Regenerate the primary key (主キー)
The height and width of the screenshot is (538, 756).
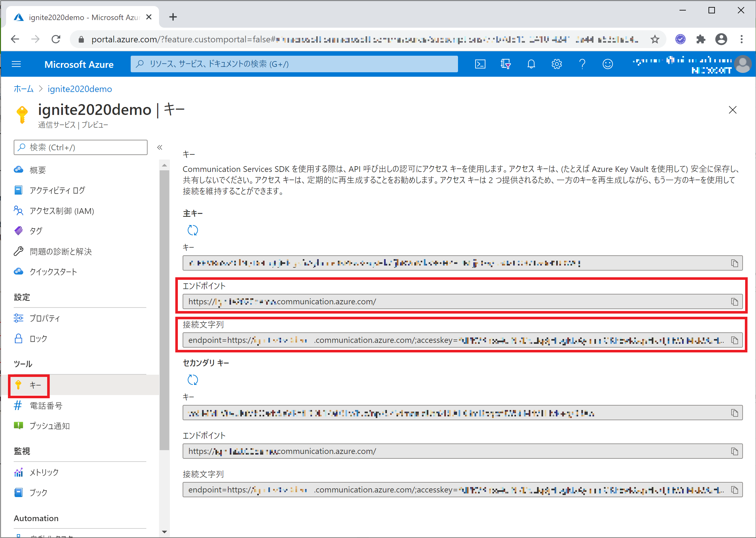tap(193, 230)
